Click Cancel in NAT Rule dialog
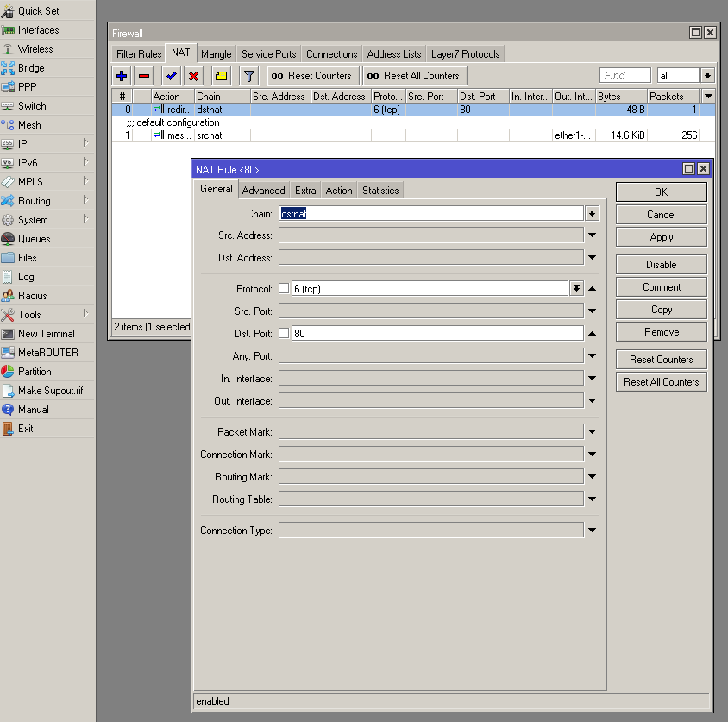The height and width of the screenshot is (722, 728). 661,215
